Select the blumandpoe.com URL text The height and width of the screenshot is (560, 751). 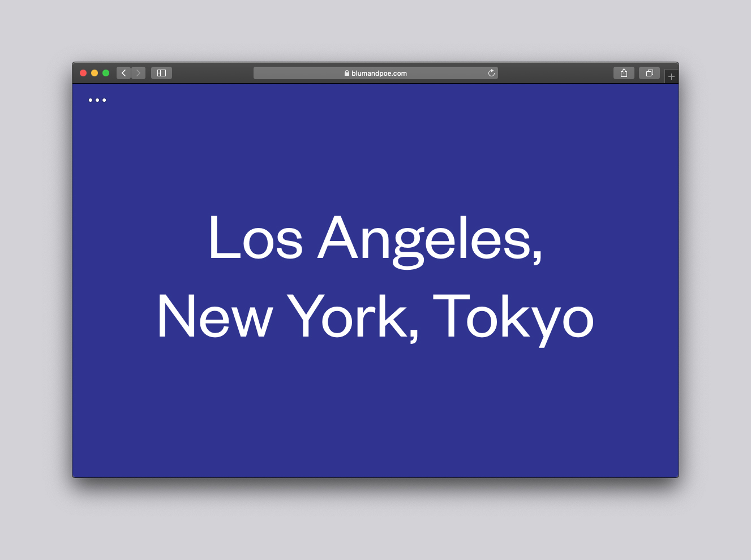coord(379,74)
